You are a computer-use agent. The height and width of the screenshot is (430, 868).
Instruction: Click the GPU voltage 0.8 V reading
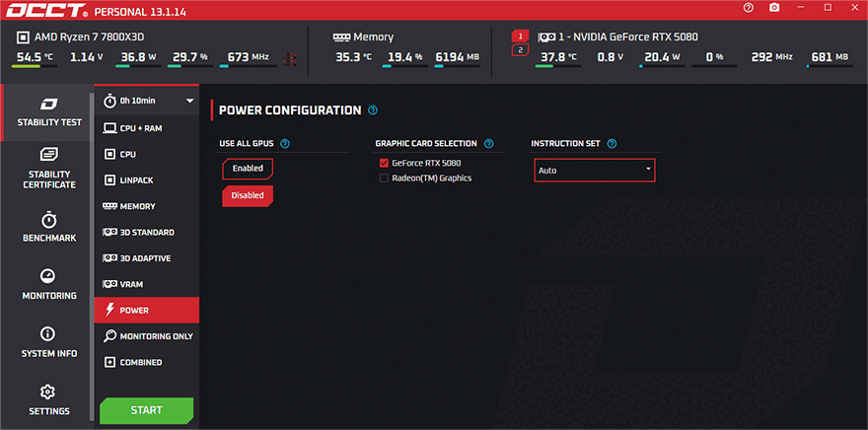point(610,56)
